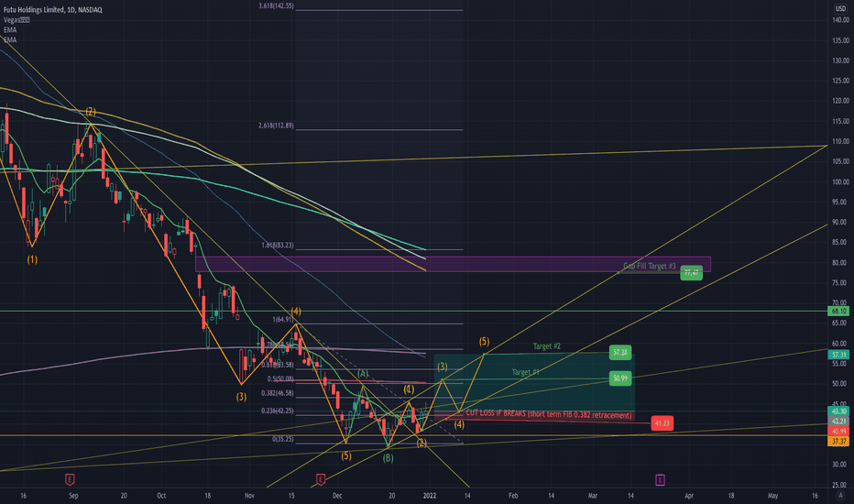Click the 'Futu Holdings Limited, 1D, NASDAQ' title
This screenshot has width=854, height=504.
click(53, 10)
